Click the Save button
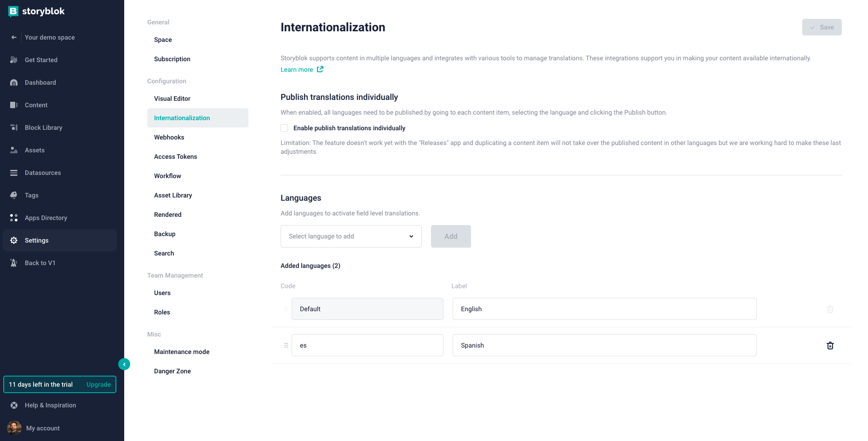Image resolution: width=868 pixels, height=441 pixels. tap(822, 27)
